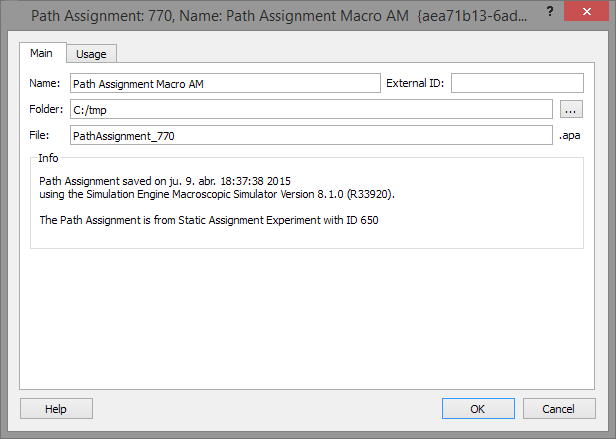
Task: Click the Name field containing Path Assignment Macro AM
Action: click(x=225, y=83)
